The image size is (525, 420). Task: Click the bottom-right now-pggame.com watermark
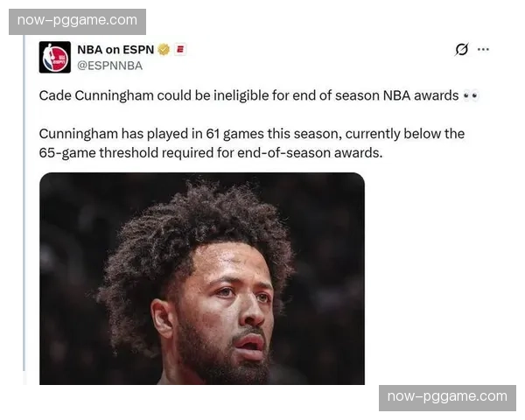[447, 398]
